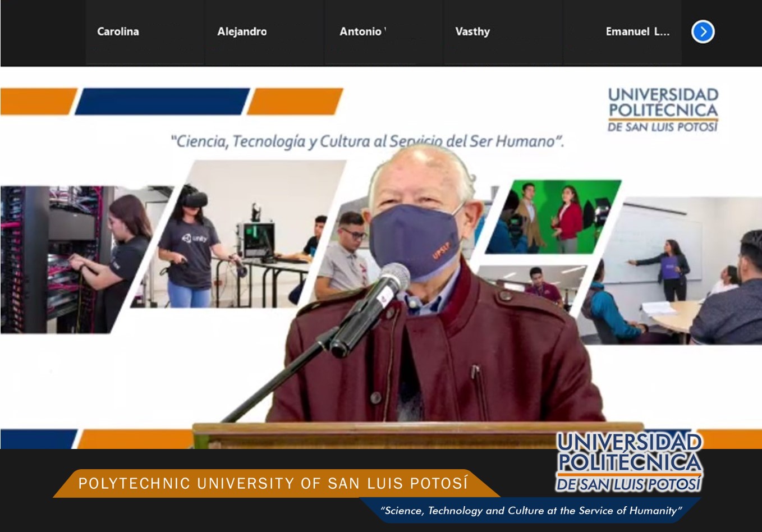The height and width of the screenshot is (532, 762).
Task: Click the "Ciencia, Tecnología y Cultura" motto text
Action: coord(368,141)
